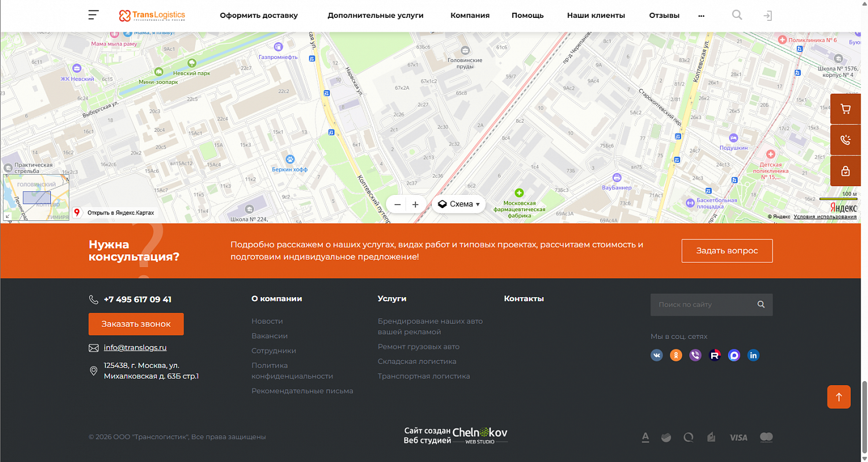The height and width of the screenshot is (462, 868).
Task: Open the blue-purple chat bubble social icon
Action: coord(734,355)
